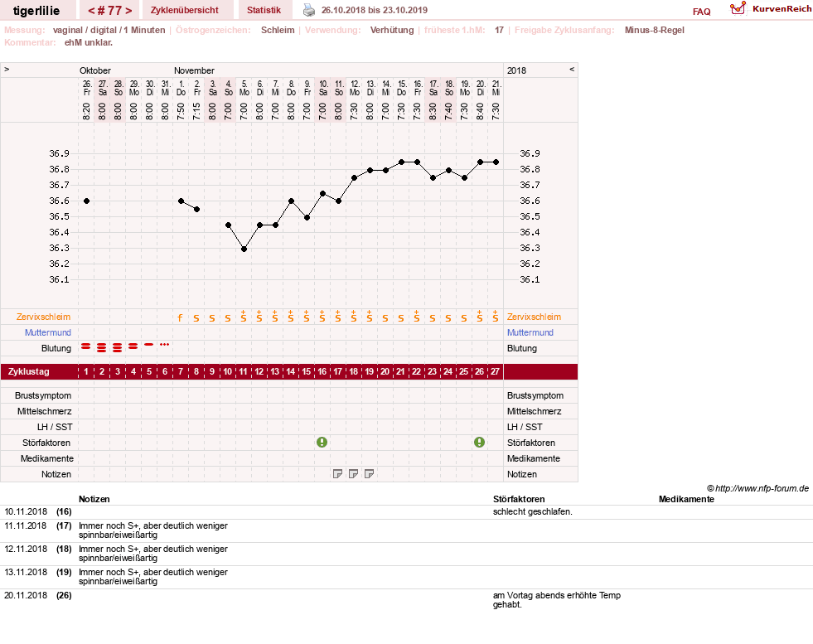Go to next cycle with '>' arrow
This screenshot has width=813, height=644.
click(x=128, y=11)
